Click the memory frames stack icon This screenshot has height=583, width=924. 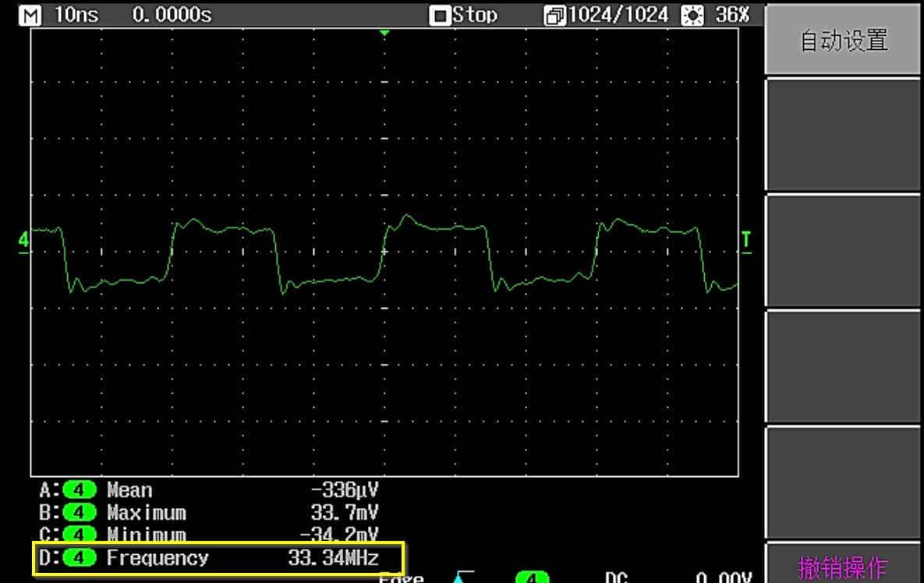[554, 15]
